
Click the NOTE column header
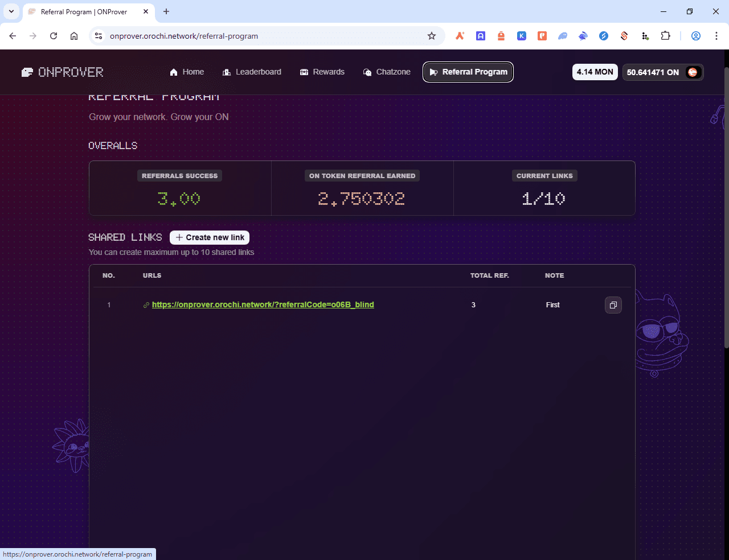tap(555, 275)
